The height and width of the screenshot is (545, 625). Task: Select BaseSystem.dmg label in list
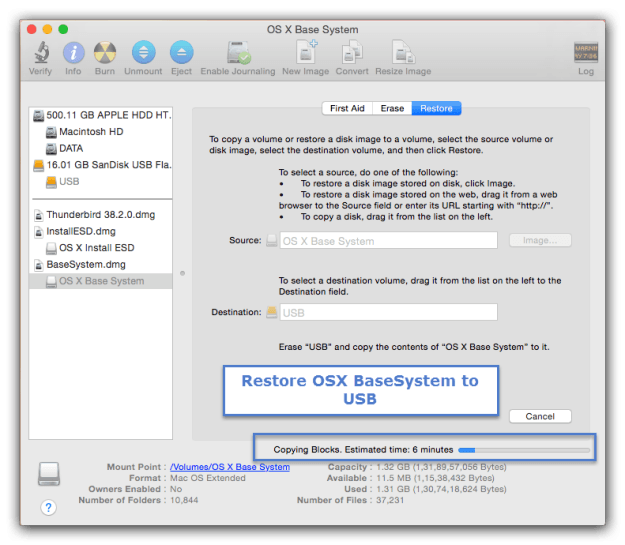point(86,265)
